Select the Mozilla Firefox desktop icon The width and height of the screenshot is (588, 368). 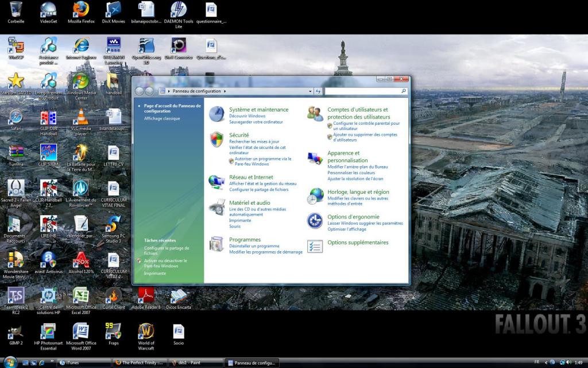point(81,13)
